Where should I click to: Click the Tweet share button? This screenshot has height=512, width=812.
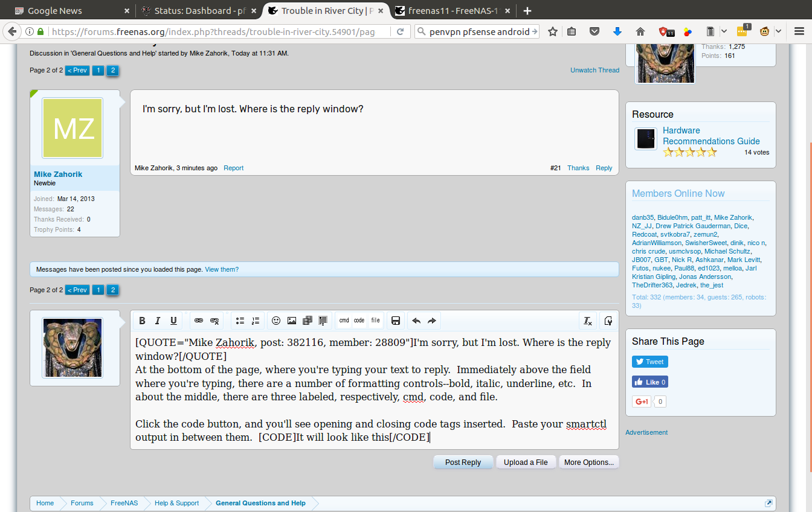click(x=650, y=362)
